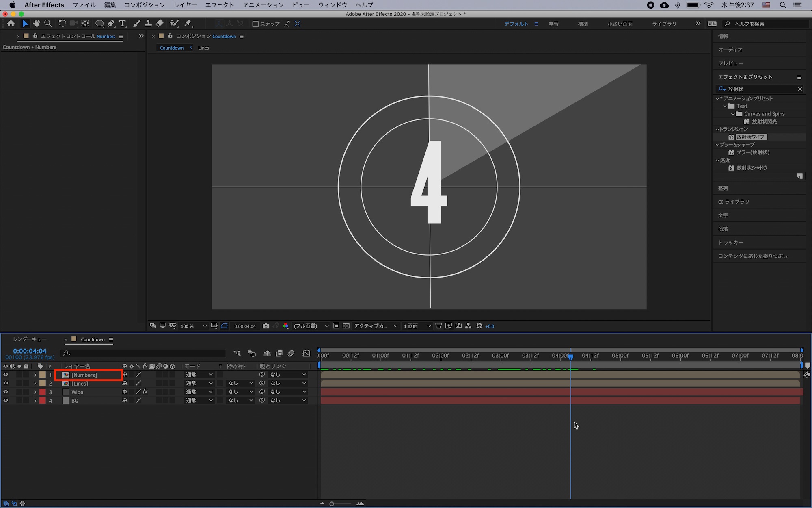Enable the snap checkbox

tap(255, 24)
